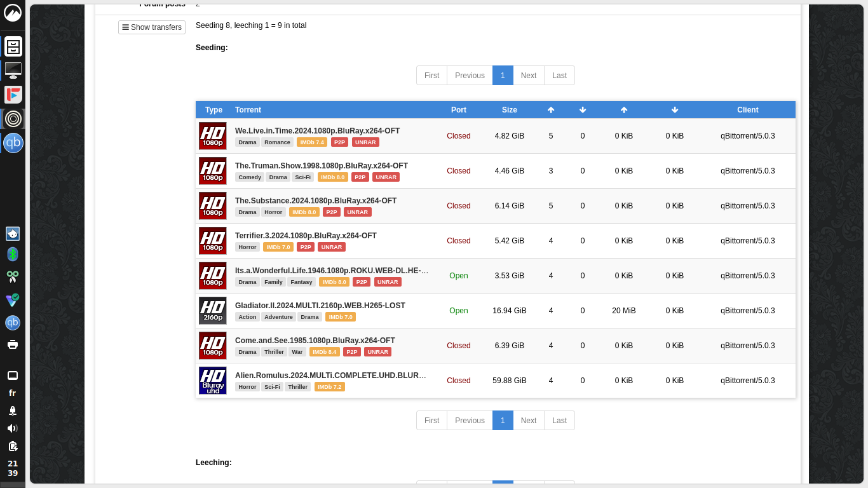
Task: Open the Terrifier.3.2024 torrent link
Action: tap(306, 236)
